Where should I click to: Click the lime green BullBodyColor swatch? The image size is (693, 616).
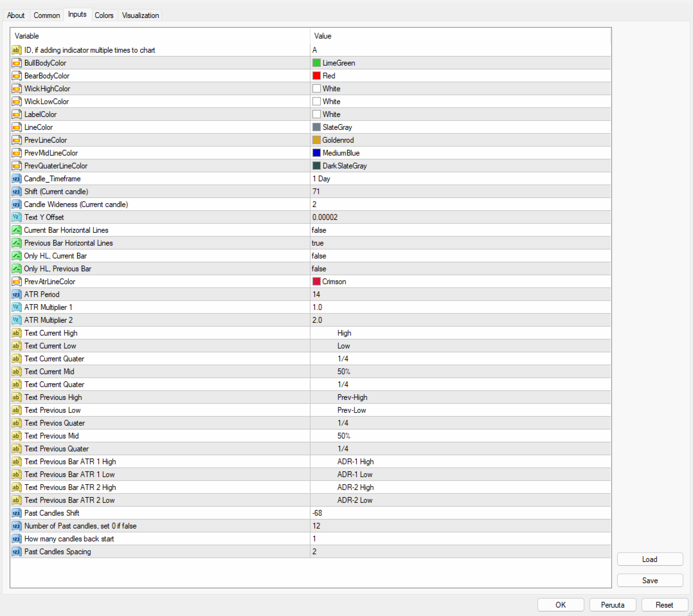tap(316, 63)
